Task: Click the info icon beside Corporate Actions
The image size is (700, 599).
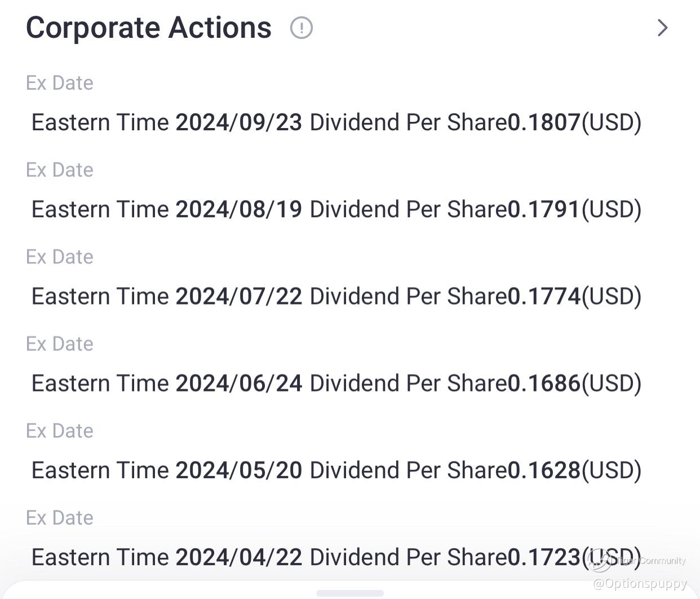Action: point(301,28)
